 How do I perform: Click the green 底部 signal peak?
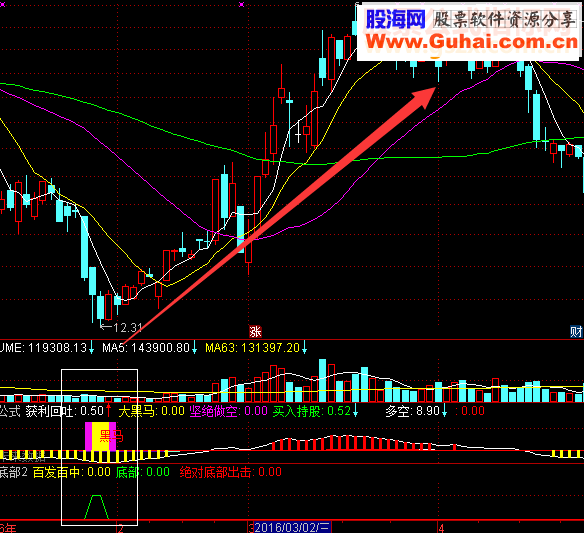(x=97, y=507)
